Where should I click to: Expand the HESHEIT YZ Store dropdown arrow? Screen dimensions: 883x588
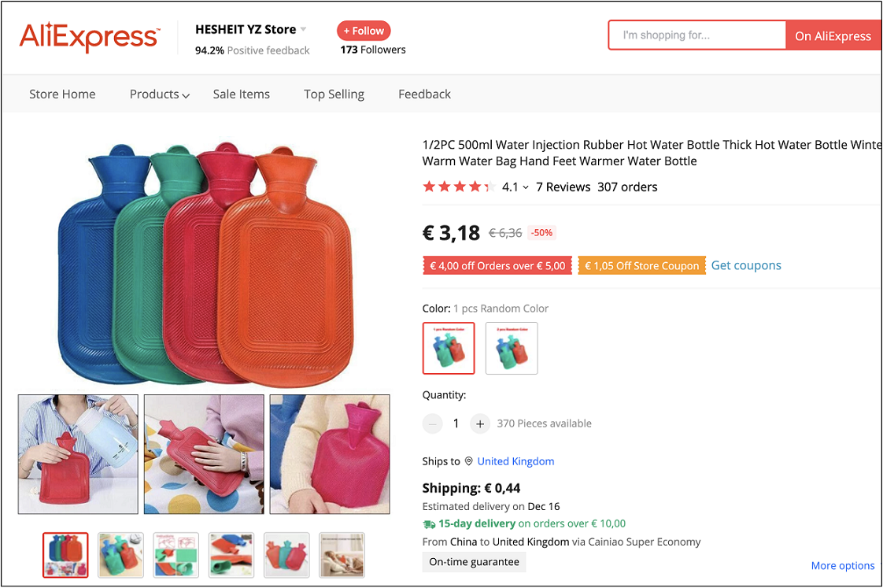click(x=304, y=30)
